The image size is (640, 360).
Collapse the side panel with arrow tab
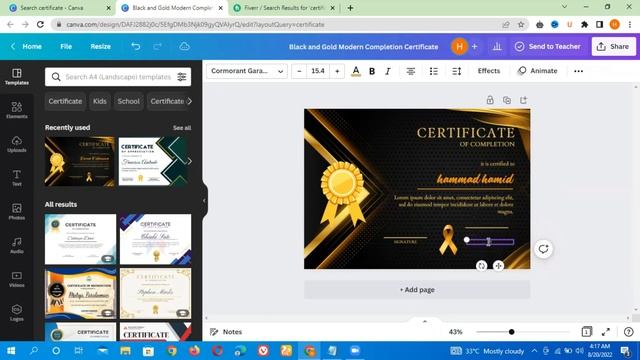coord(204,200)
